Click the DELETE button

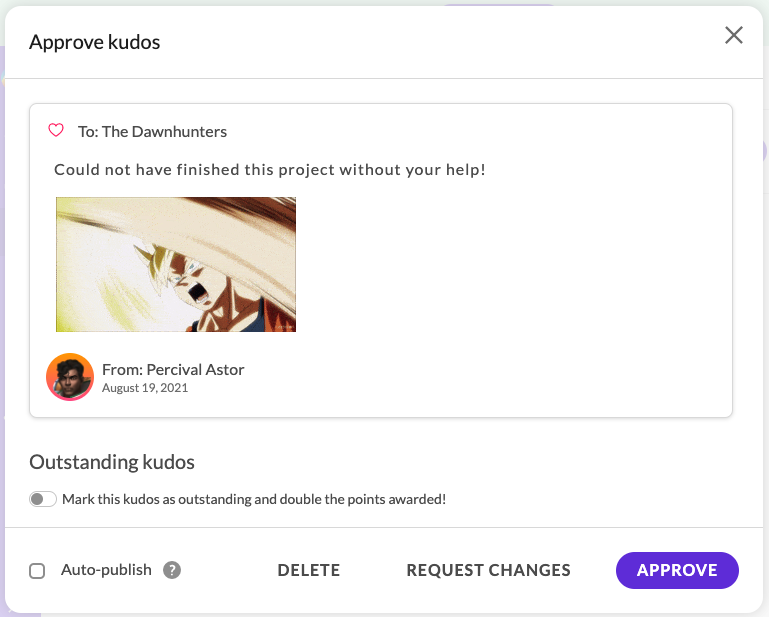308,570
